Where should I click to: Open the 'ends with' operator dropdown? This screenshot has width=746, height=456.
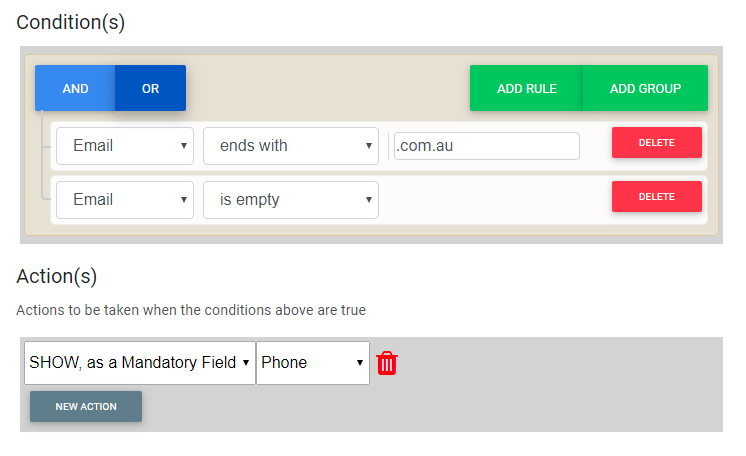pyautogui.click(x=291, y=146)
